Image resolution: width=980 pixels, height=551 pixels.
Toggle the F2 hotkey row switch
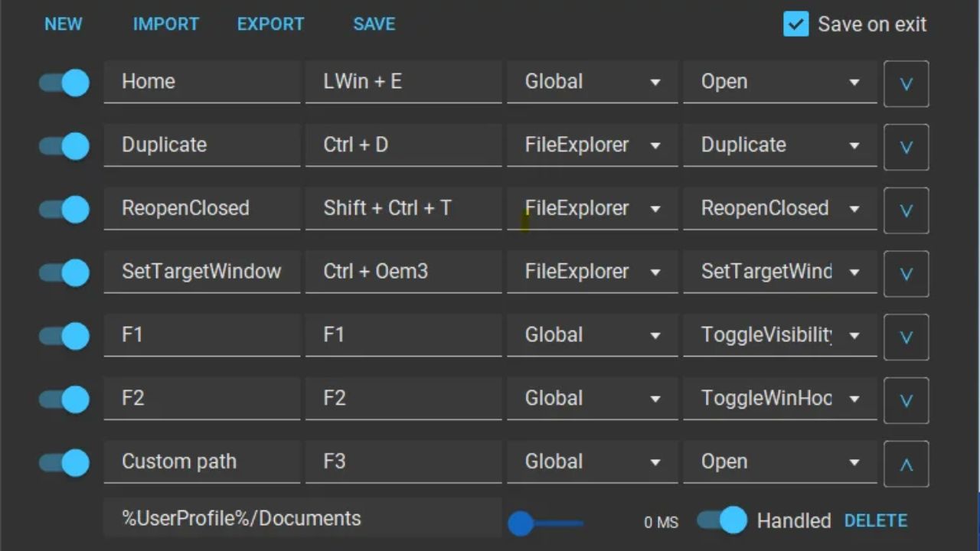64,399
